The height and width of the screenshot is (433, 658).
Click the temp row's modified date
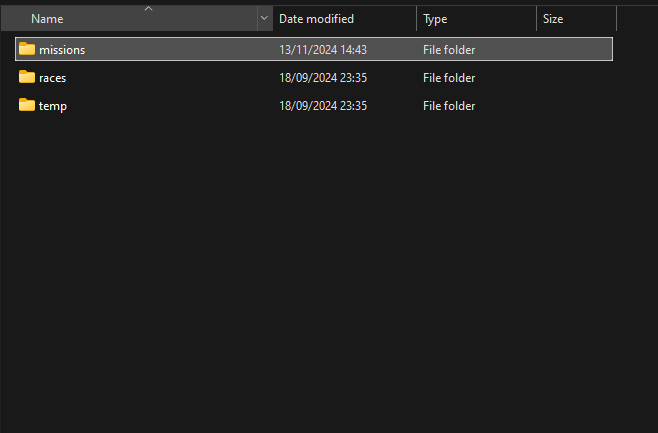click(323, 106)
